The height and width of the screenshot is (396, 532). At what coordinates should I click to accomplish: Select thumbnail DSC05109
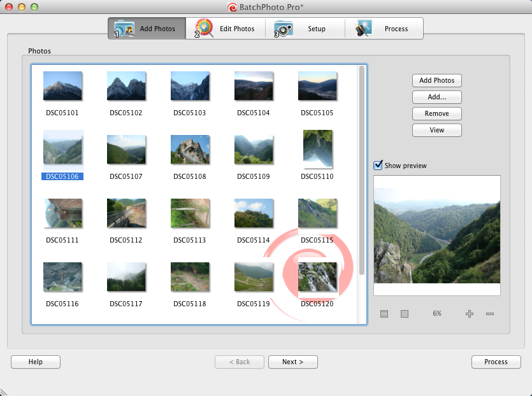254,150
